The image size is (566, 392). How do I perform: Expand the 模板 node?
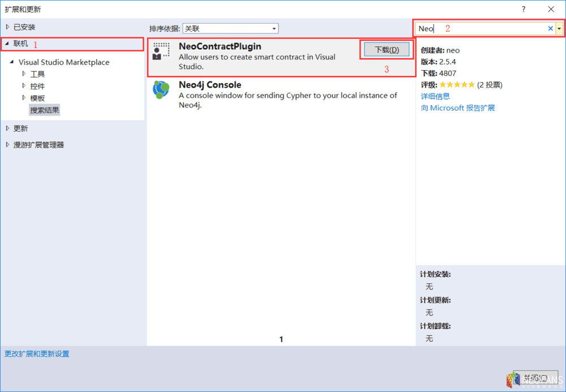point(24,98)
